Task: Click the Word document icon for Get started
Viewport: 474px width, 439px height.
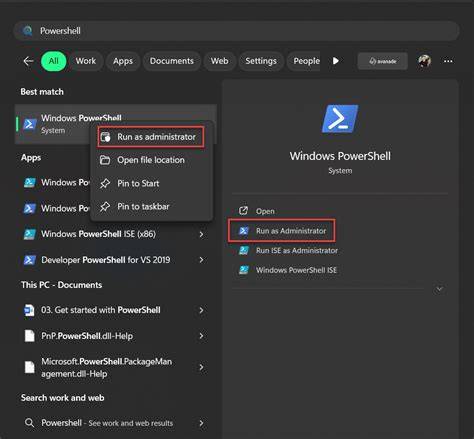Action: 29,310
